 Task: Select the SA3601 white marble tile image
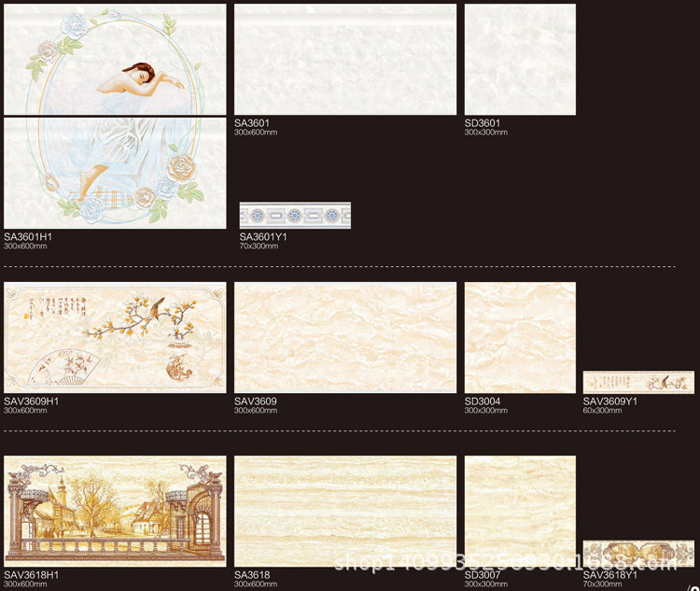[345, 60]
